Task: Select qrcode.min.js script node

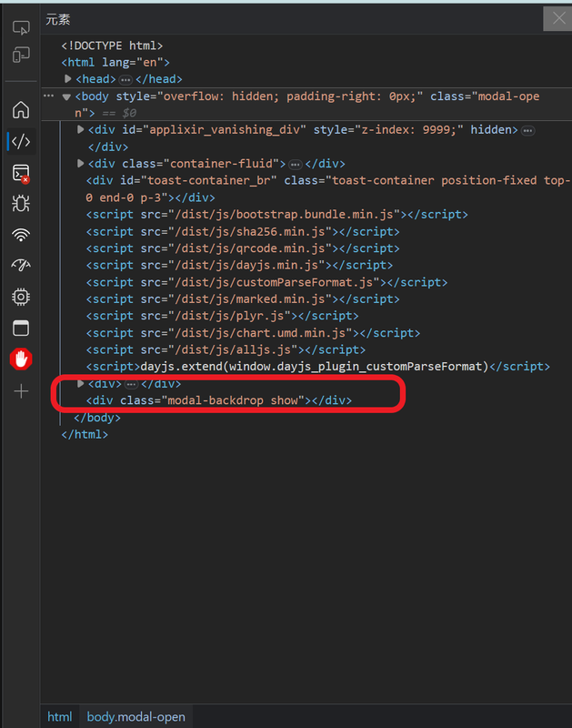Action: point(243,248)
